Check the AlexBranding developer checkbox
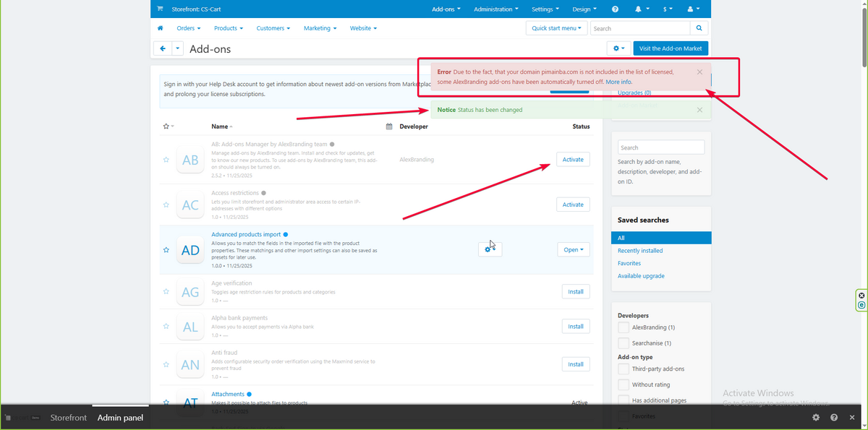Viewport: 868px width, 430px height. click(623, 327)
